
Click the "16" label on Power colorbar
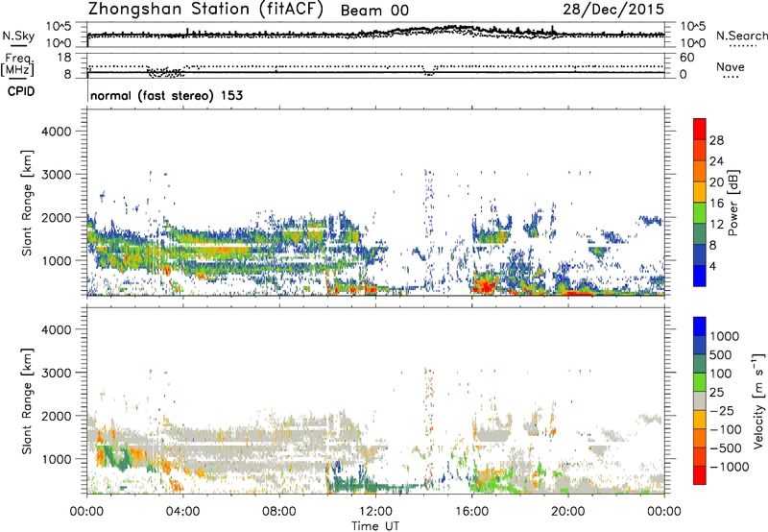(x=716, y=204)
